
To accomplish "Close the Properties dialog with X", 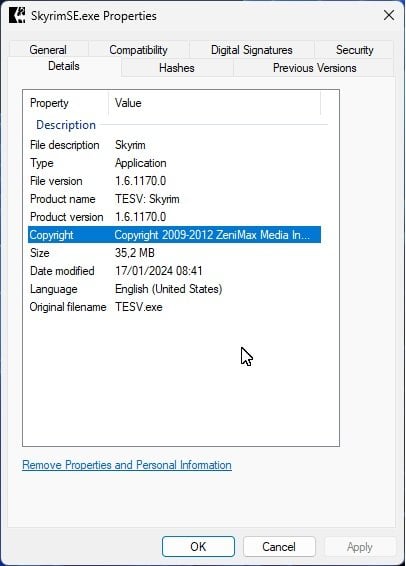I will pos(389,15).
